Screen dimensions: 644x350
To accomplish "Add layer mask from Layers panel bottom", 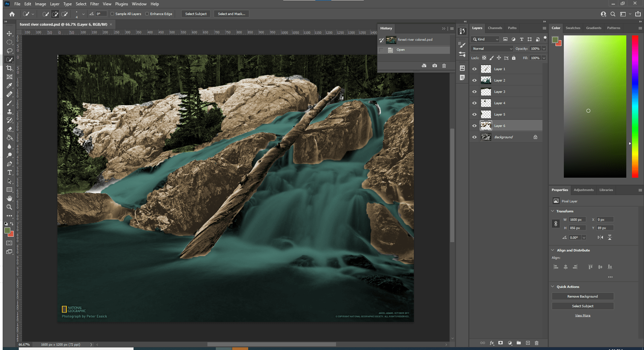I will (x=500, y=343).
